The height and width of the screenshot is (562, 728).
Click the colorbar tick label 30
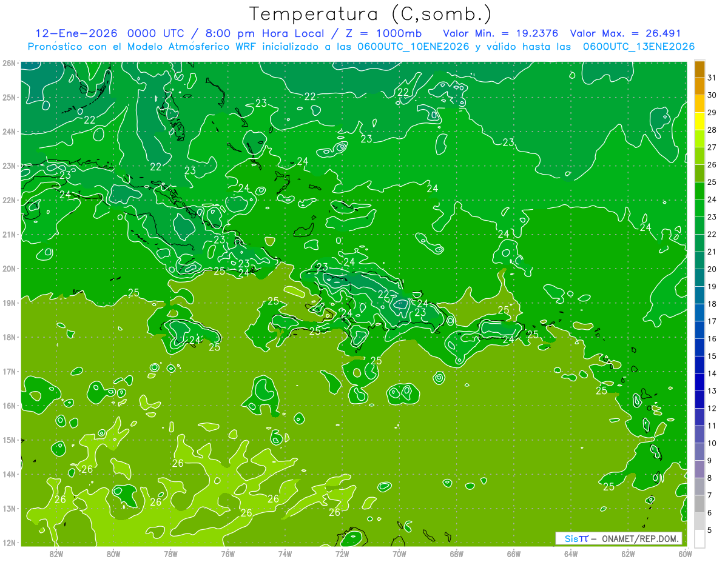point(712,95)
